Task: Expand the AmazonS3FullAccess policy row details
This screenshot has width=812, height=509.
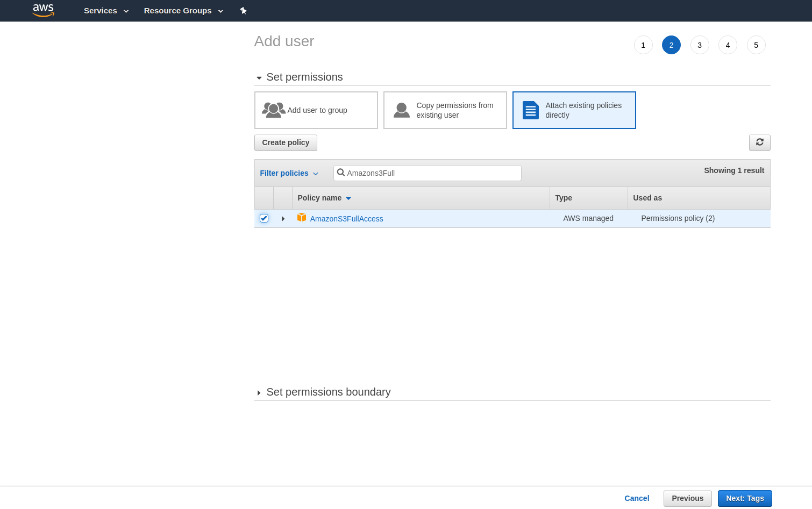Action: (283, 219)
